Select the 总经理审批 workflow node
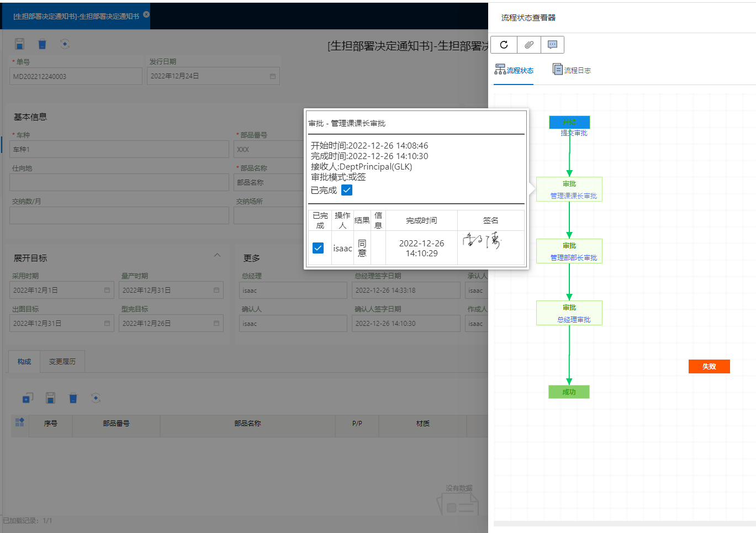The image size is (756, 533). [x=569, y=313]
